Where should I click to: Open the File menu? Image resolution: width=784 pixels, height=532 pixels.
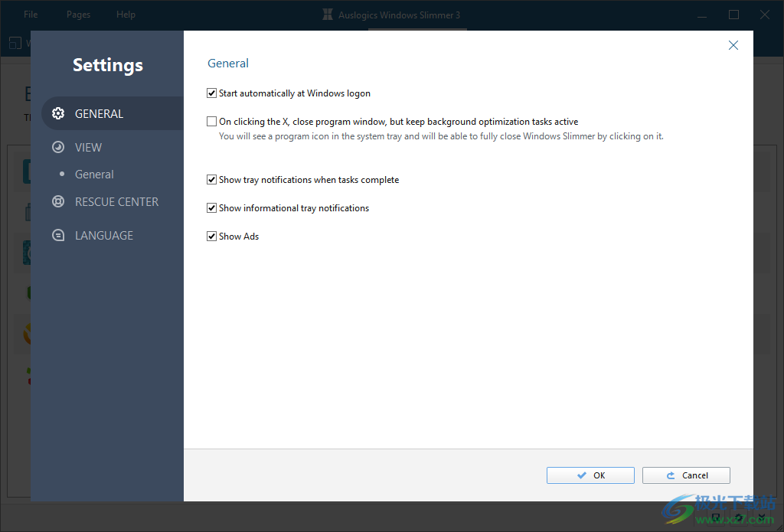coord(31,14)
